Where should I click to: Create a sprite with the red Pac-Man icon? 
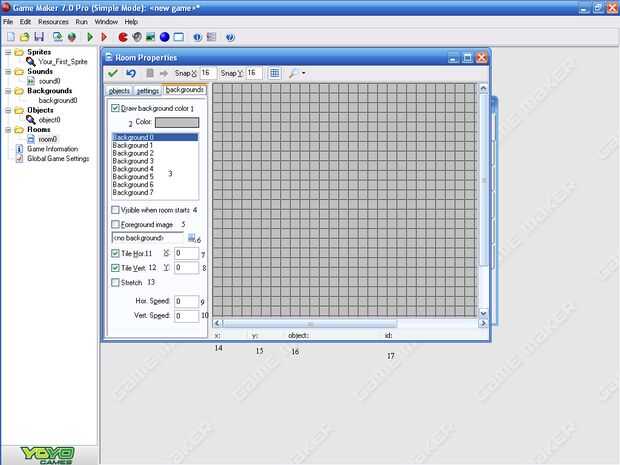pos(123,37)
